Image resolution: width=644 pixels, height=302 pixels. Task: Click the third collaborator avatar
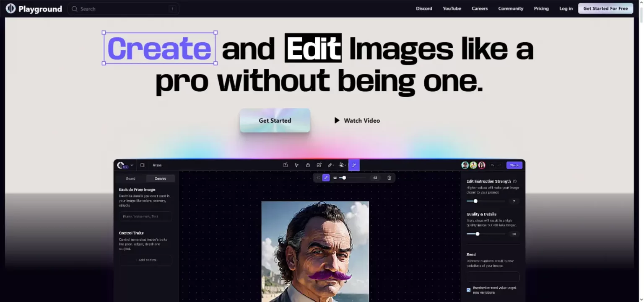(x=482, y=165)
